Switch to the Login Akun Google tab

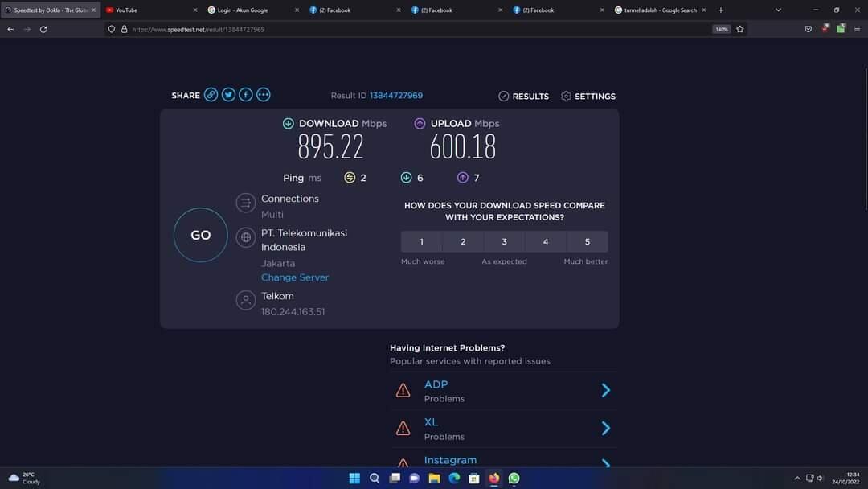241,10
